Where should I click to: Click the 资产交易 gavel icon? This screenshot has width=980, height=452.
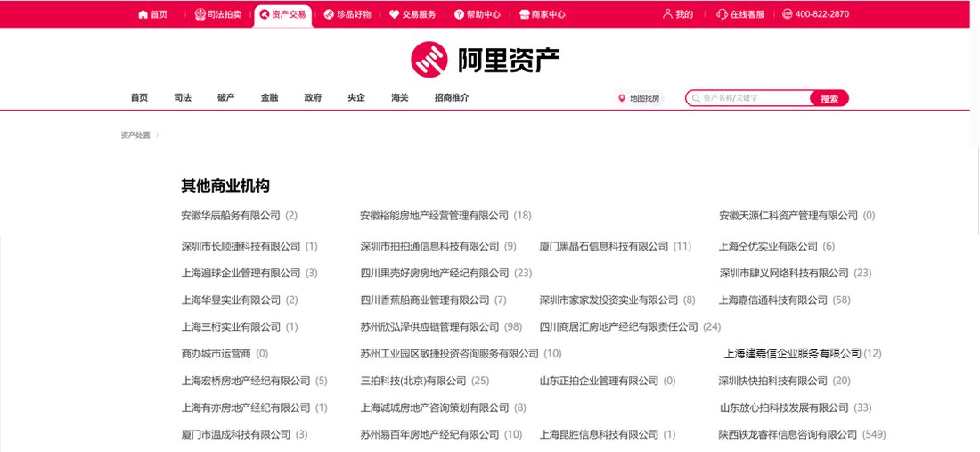click(265, 14)
